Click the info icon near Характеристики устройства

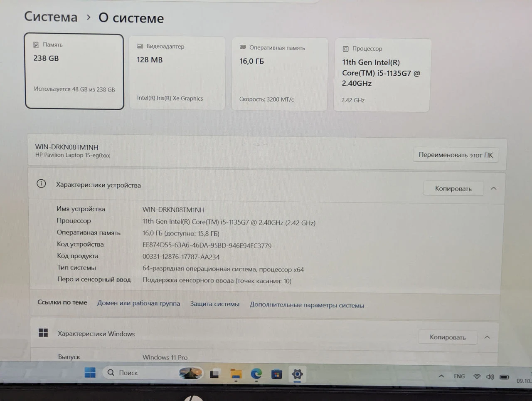tap(41, 183)
